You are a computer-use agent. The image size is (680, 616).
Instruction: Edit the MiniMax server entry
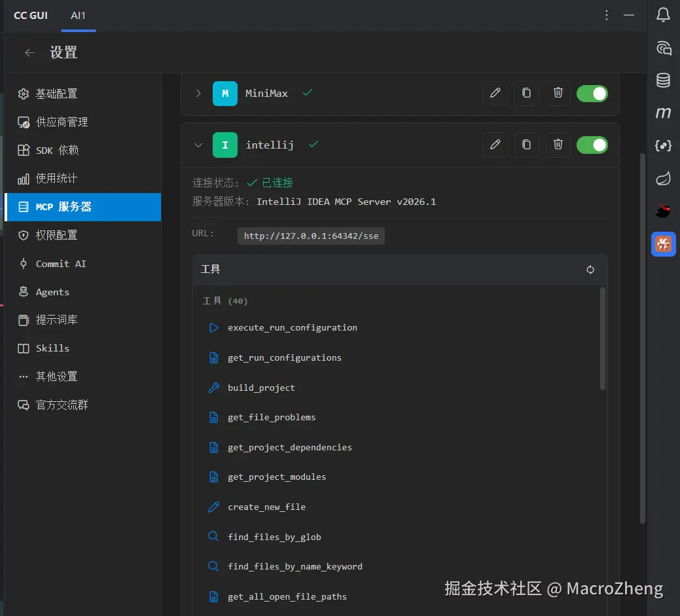coord(495,93)
